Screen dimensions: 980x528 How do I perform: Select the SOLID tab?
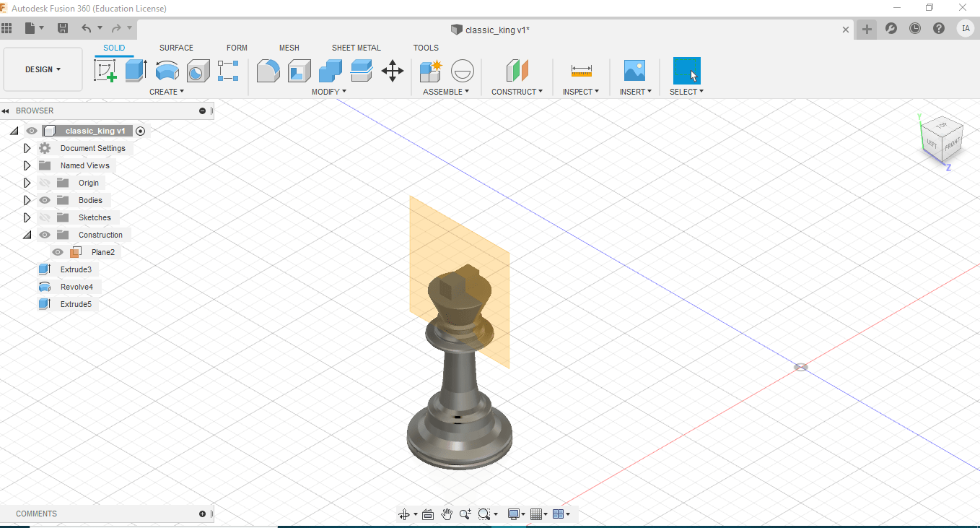(x=114, y=48)
